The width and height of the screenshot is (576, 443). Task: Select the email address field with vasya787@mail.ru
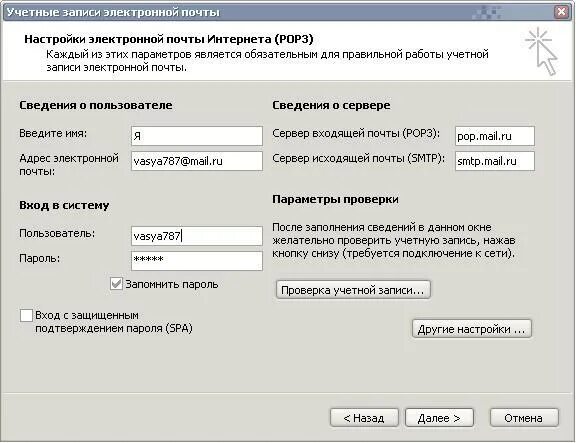click(197, 161)
